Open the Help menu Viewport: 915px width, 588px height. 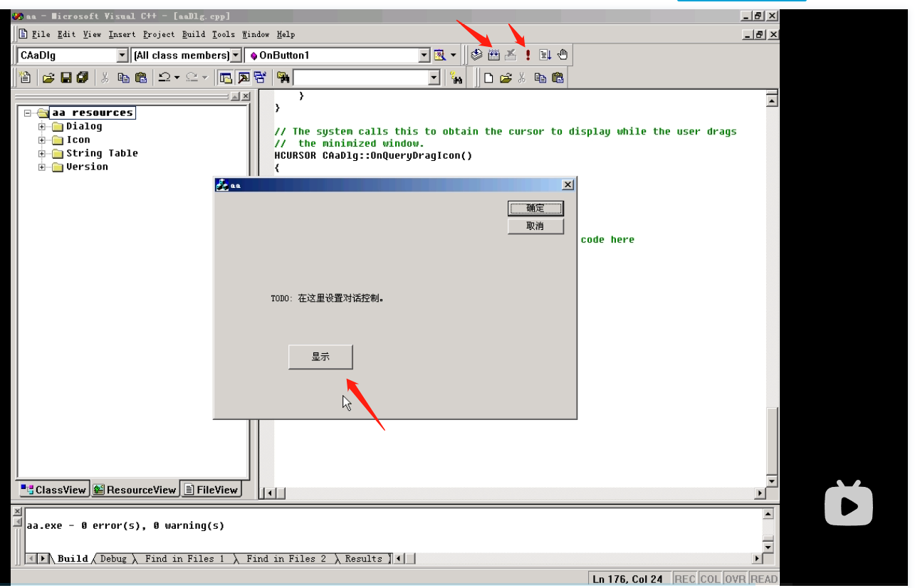pyautogui.click(x=286, y=34)
